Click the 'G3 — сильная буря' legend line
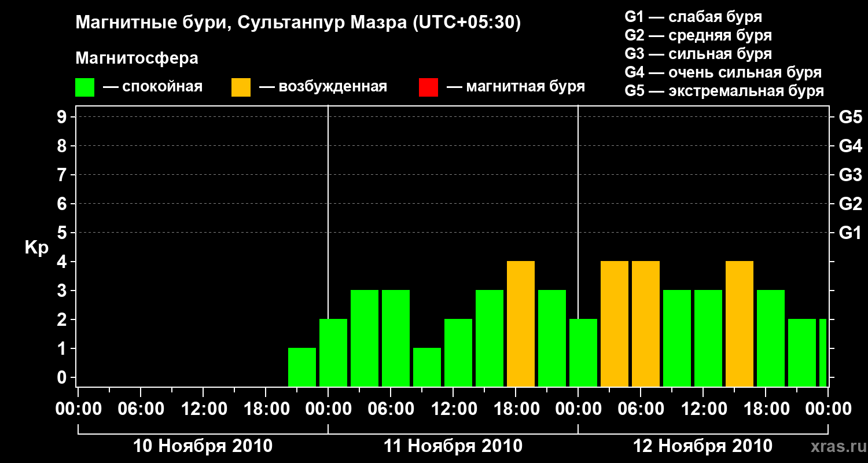Screen dimensions: 868x463 tap(698, 54)
